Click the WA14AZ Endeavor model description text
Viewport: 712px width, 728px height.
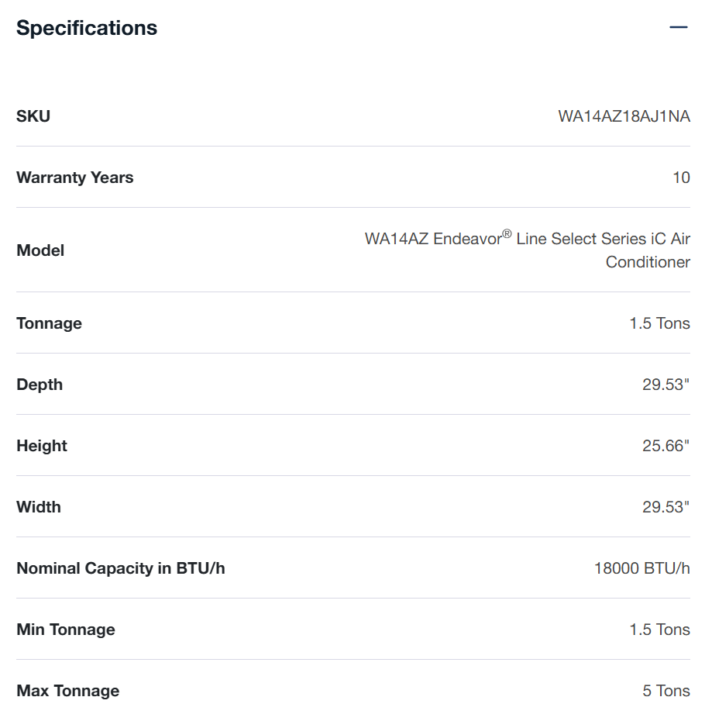point(528,250)
